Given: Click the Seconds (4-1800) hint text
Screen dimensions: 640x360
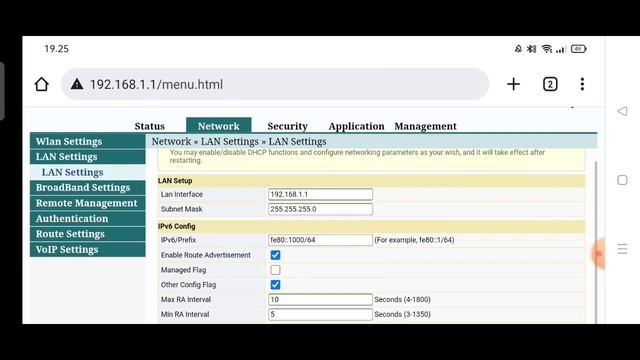Looking at the screenshot, I should [x=402, y=300].
